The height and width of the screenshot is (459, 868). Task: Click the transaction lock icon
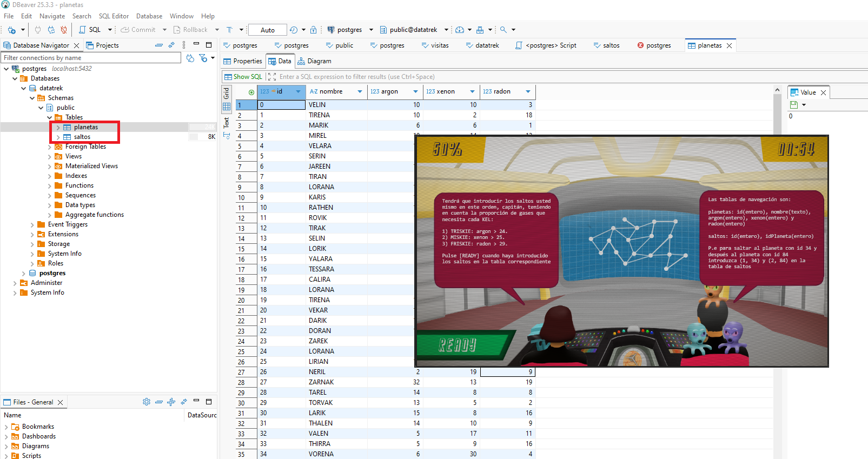314,30
